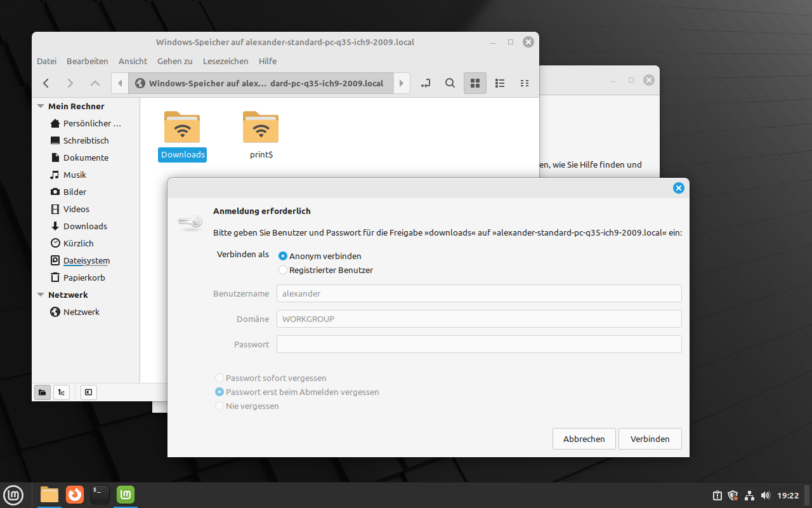Open the Ansicht menu
The image size is (812, 508).
[x=133, y=61]
